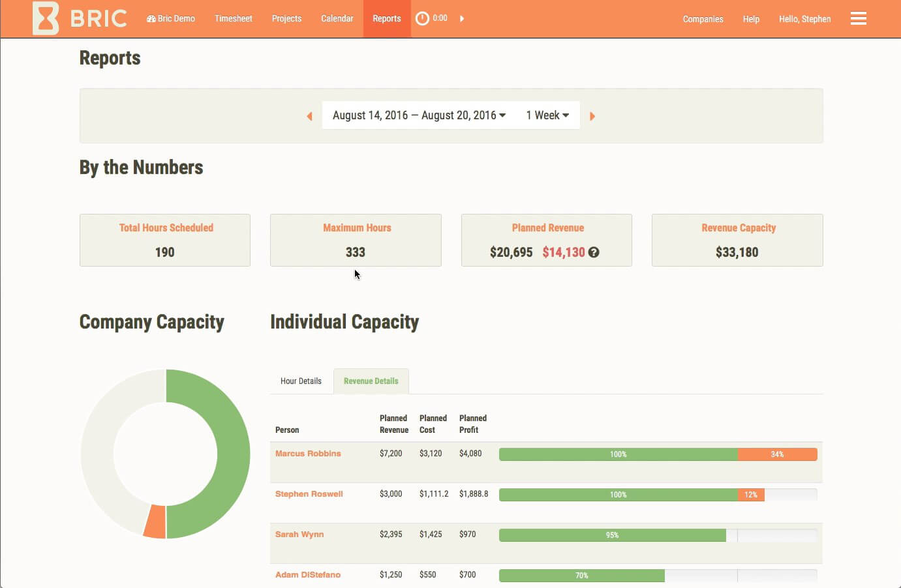Start the timer with play arrow
Image resolution: width=901 pixels, height=588 pixels.
(462, 18)
